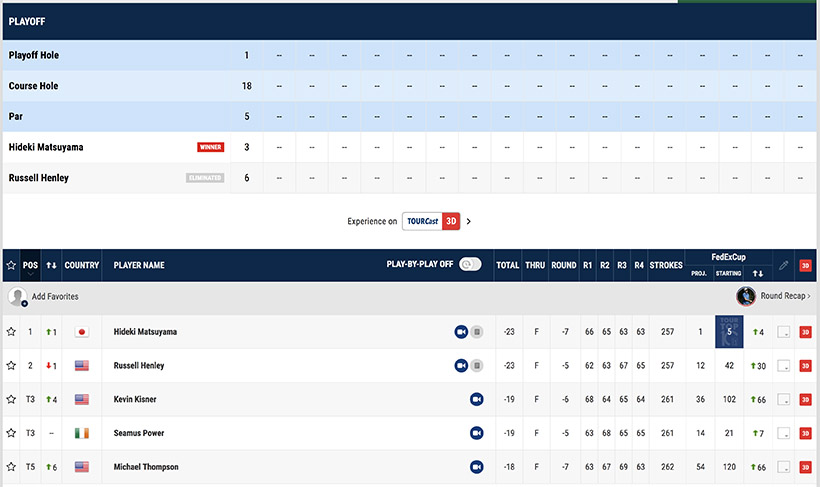
Task: Tick the checkbox in Hideki Matsuyama's row
Action: (784, 332)
